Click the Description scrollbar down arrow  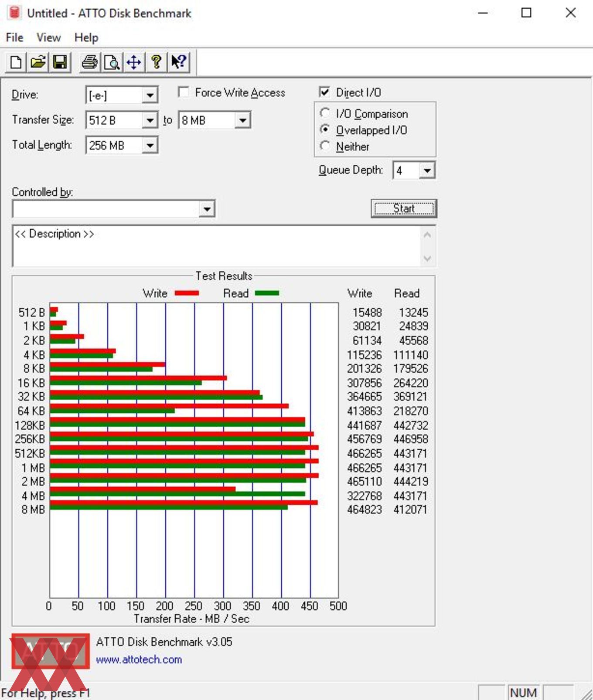(427, 258)
